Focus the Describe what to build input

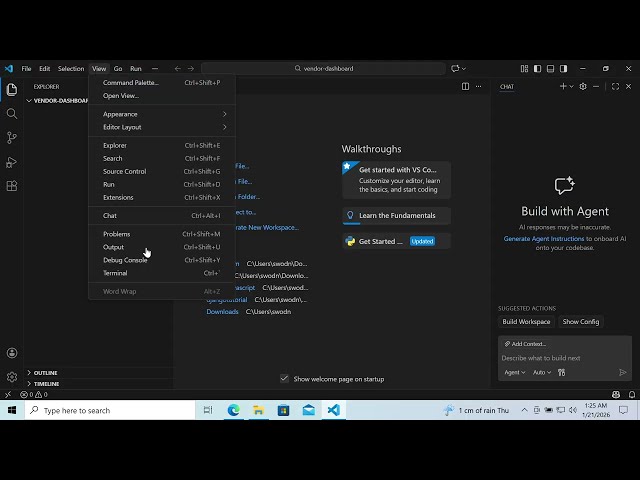click(565, 358)
